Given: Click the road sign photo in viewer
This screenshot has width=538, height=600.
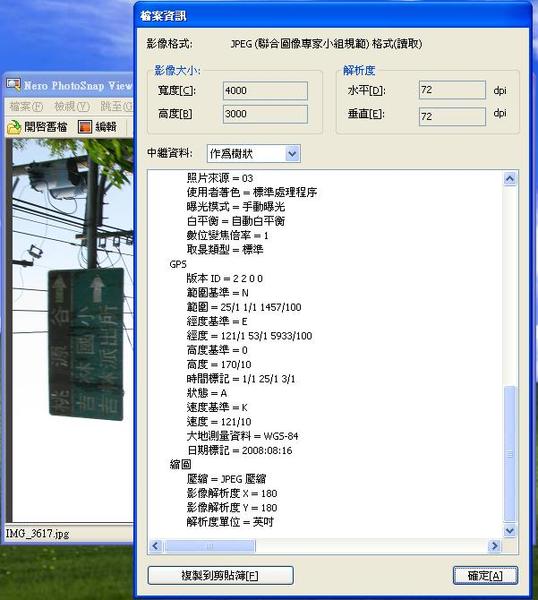Looking at the screenshot, I should [73, 331].
